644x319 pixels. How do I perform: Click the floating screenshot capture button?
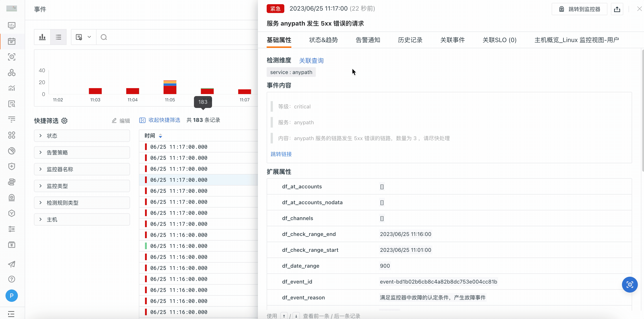(x=629, y=285)
